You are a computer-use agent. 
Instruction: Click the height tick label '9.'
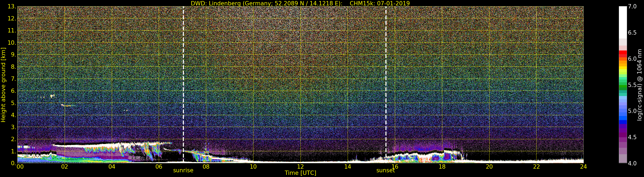click(x=13, y=55)
